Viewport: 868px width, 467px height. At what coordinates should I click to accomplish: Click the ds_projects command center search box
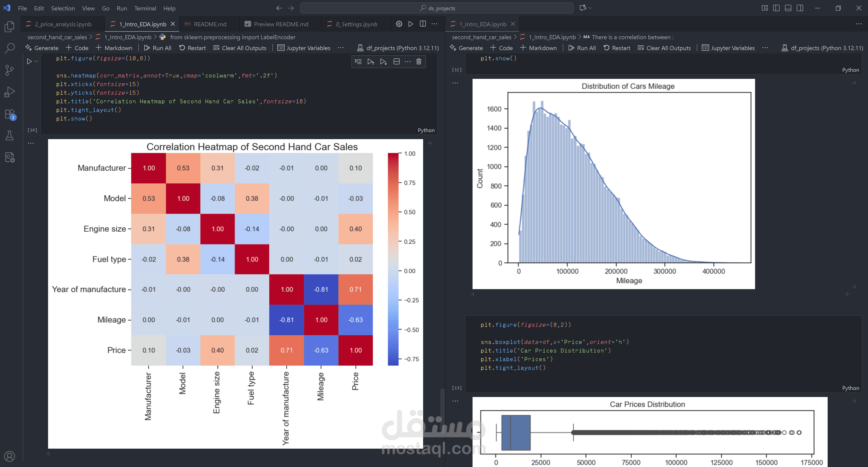click(x=437, y=8)
